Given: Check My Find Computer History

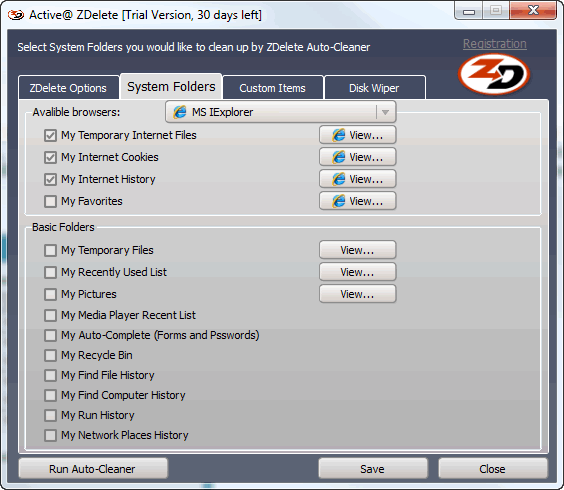Looking at the screenshot, I should tap(50, 395).
